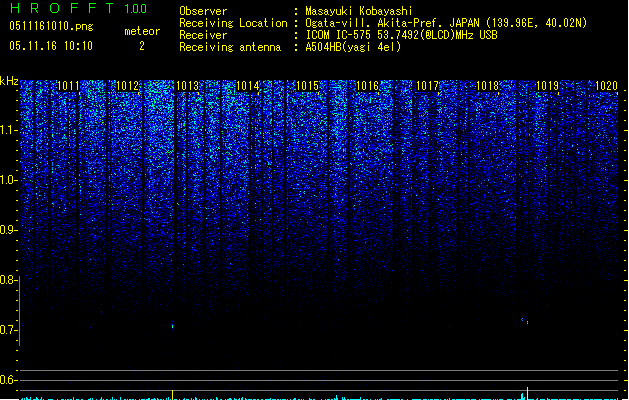Click the HROFFT 1.0.0 title text

coord(79,8)
